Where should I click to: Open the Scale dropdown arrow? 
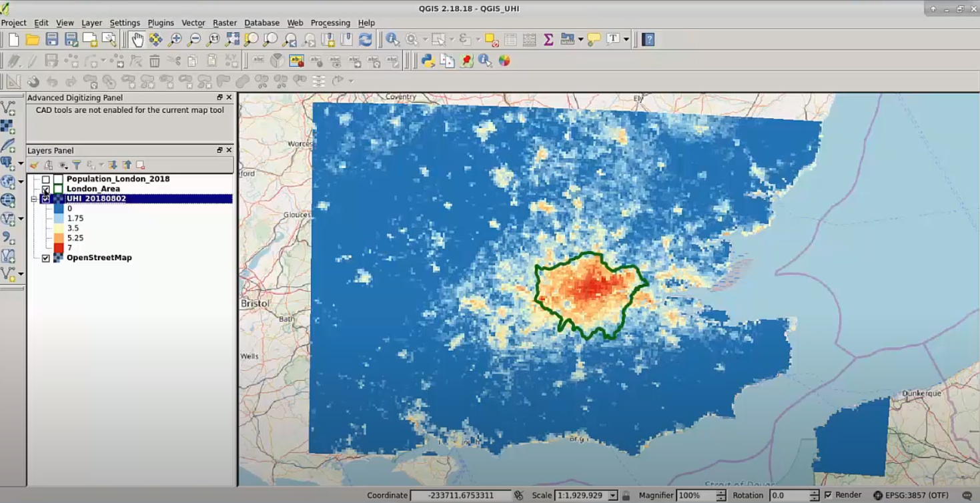point(612,496)
